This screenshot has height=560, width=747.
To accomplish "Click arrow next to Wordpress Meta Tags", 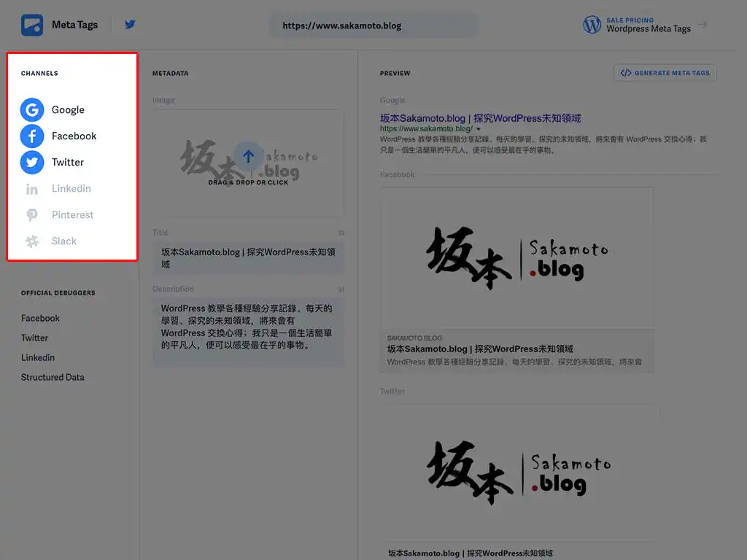I will [703, 25].
